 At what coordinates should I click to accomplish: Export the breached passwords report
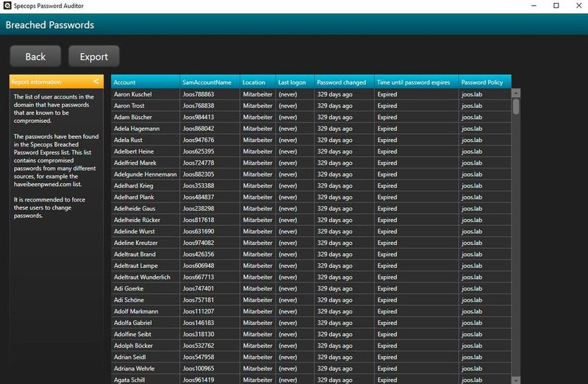click(94, 57)
